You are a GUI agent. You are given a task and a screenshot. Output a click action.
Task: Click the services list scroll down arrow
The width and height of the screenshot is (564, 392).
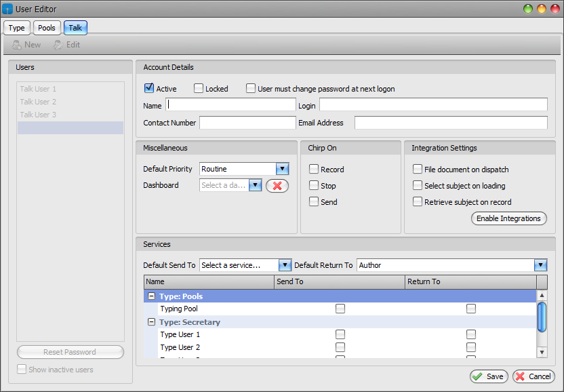coord(542,352)
